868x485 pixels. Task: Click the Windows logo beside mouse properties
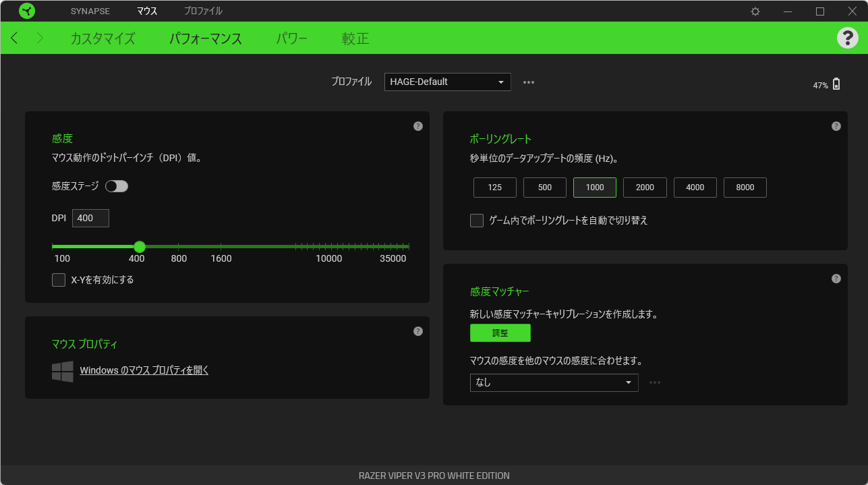click(x=63, y=371)
